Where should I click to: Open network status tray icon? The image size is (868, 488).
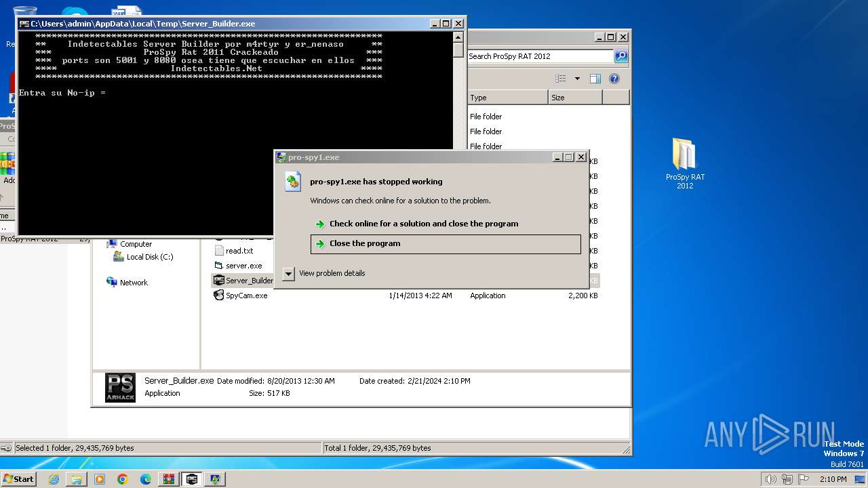(x=787, y=479)
